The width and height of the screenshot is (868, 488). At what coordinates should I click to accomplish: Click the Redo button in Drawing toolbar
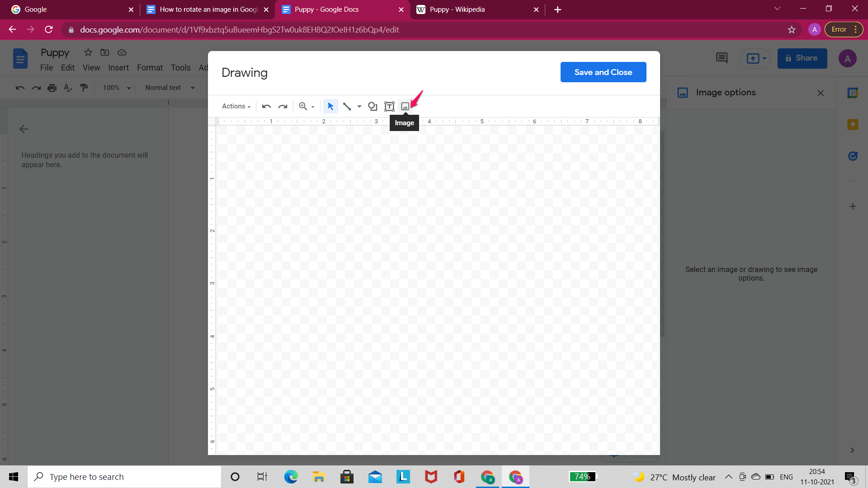pos(283,106)
